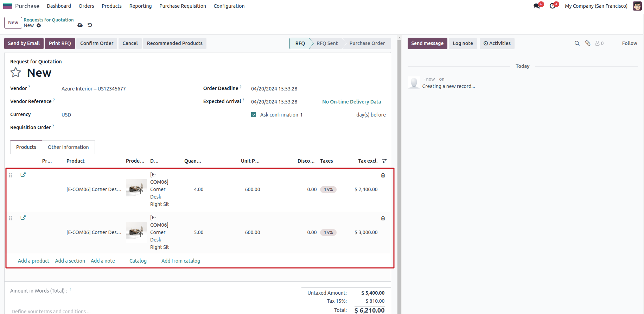644x314 pixels.
Task: Open the Vendor field dropdown
Action: [x=127, y=89]
